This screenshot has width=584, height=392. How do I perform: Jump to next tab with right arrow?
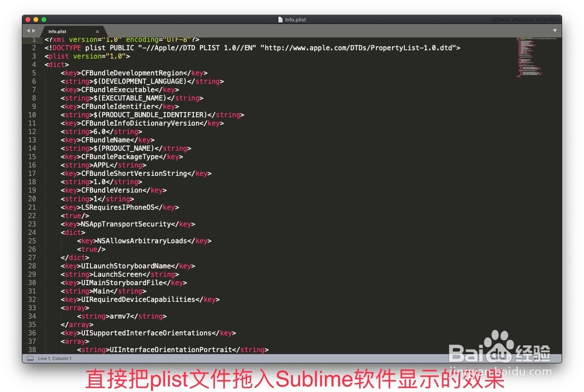pos(34,31)
